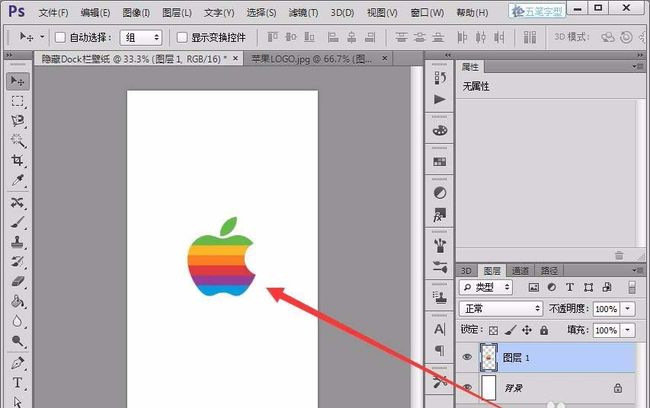This screenshot has width=650, height=408.
Task: Open the History panel icon
Action: point(439,78)
